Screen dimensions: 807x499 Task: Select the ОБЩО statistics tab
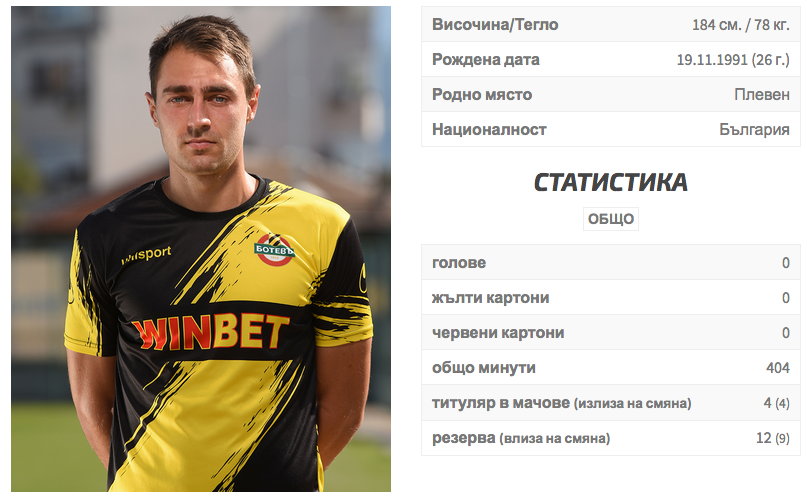(611, 219)
